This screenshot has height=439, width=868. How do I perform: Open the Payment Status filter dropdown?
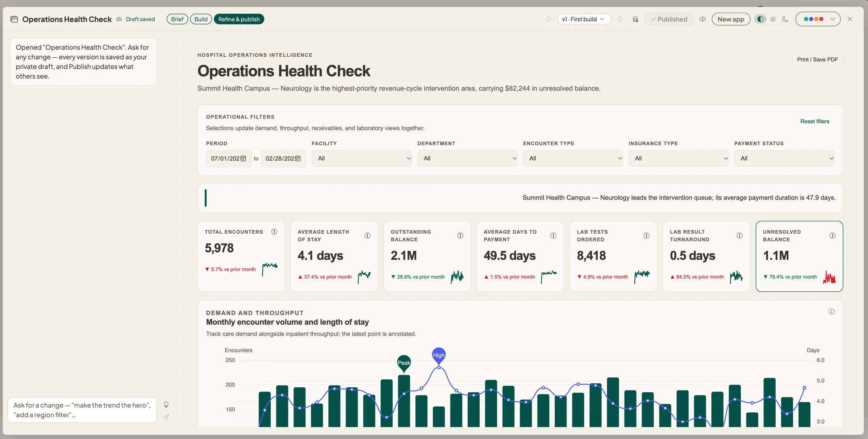[x=784, y=158]
